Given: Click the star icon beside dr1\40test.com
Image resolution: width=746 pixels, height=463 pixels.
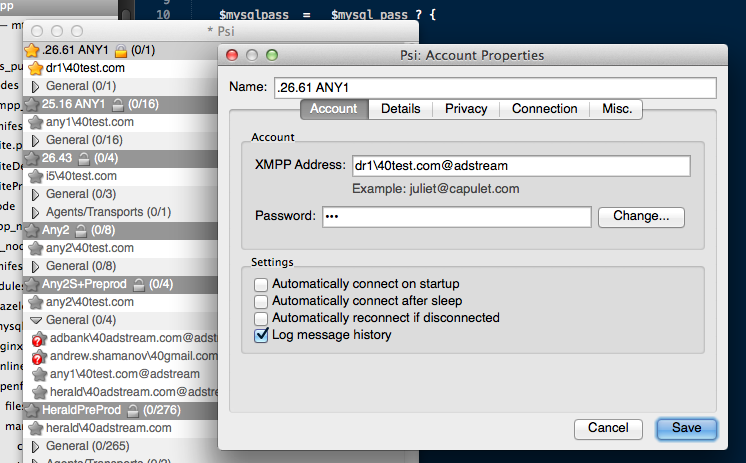Looking at the screenshot, I should [36, 68].
